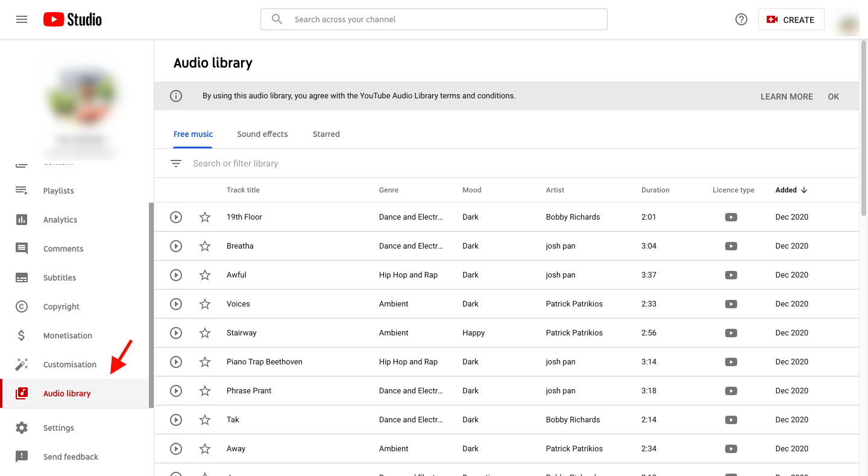868x476 pixels.
Task: Toggle star on the Voices track
Action: (205, 304)
